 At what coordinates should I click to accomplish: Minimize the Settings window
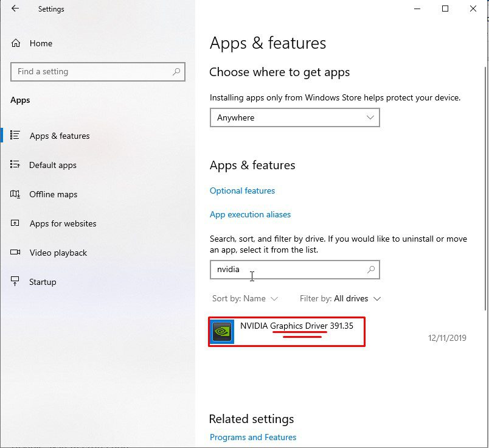417,9
